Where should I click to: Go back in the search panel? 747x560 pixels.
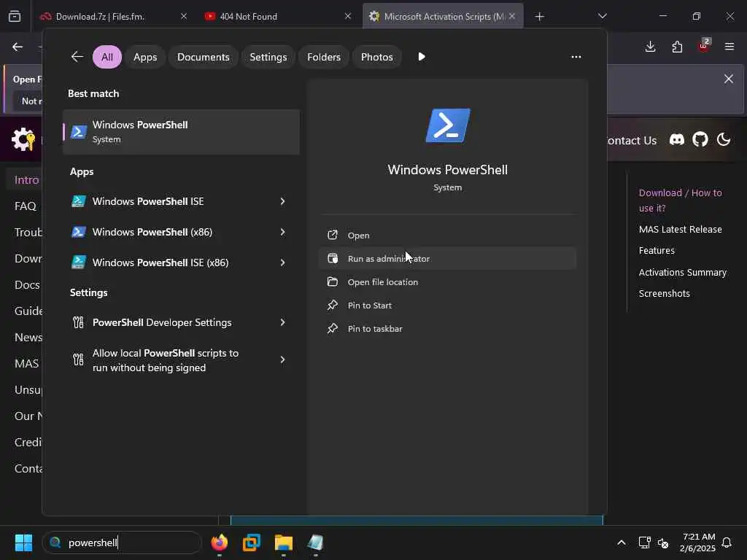point(77,57)
